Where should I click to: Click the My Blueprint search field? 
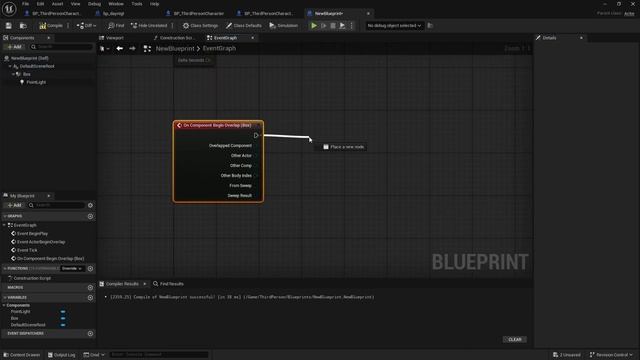pos(56,205)
